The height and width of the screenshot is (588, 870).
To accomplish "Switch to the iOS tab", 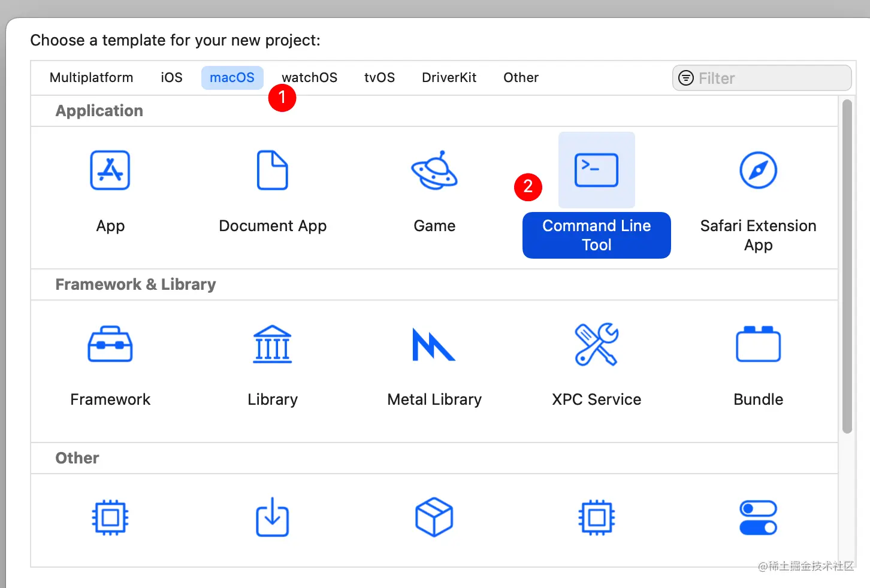I will tap(172, 78).
